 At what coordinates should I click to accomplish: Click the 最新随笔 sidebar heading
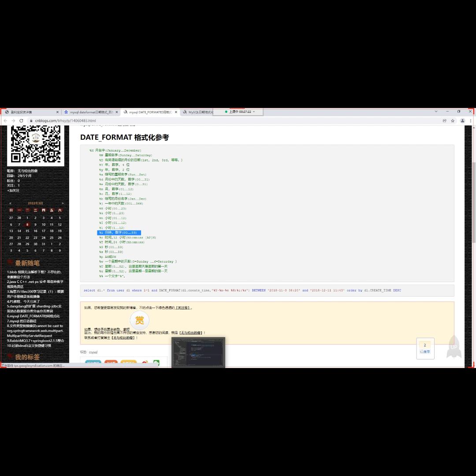coord(27,263)
